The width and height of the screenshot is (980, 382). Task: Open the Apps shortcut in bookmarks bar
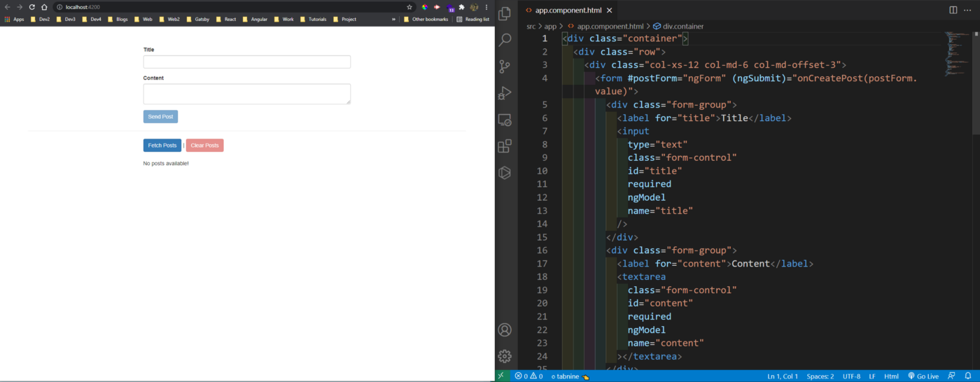pyautogui.click(x=14, y=19)
